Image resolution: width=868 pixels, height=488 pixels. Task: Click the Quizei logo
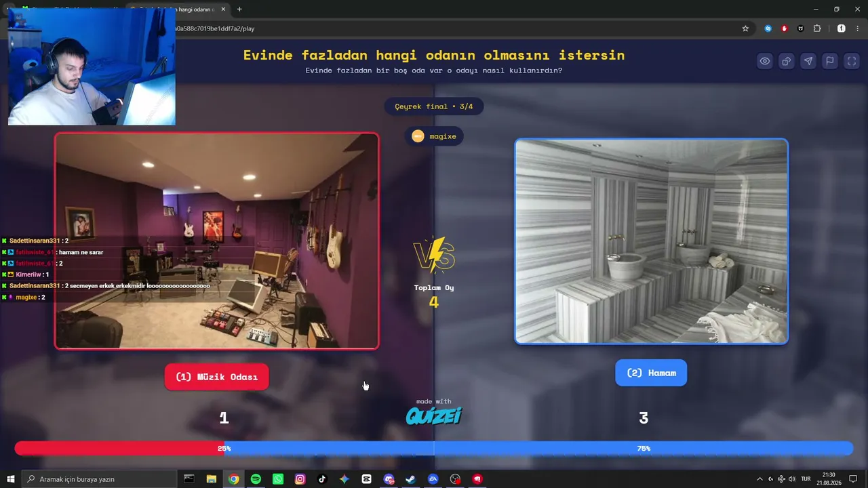pyautogui.click(x=434, y=415)
